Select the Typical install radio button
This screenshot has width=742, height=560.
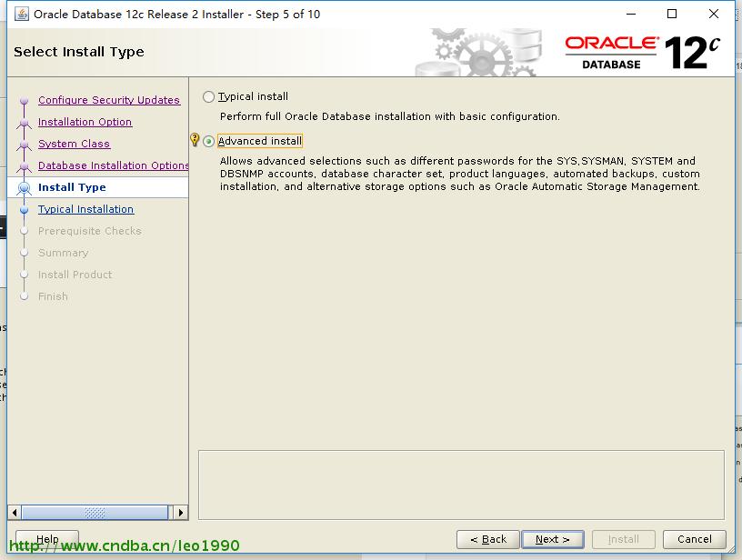(208, 97)
